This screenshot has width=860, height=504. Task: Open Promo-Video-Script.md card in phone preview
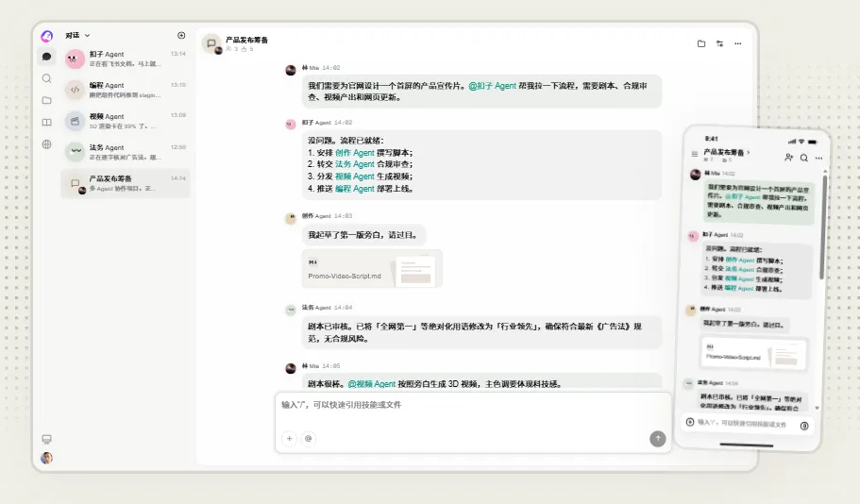coord(754,354)
